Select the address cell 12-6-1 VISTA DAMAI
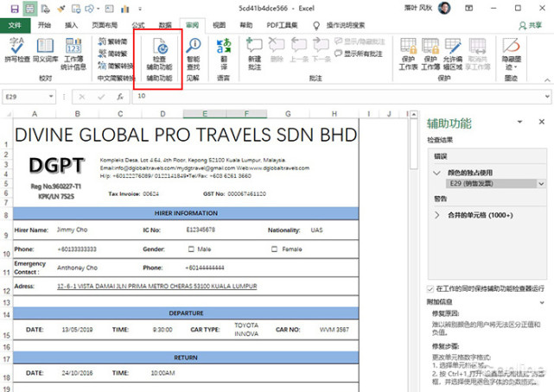Screen dimensions: 554x392 [157, 286]
